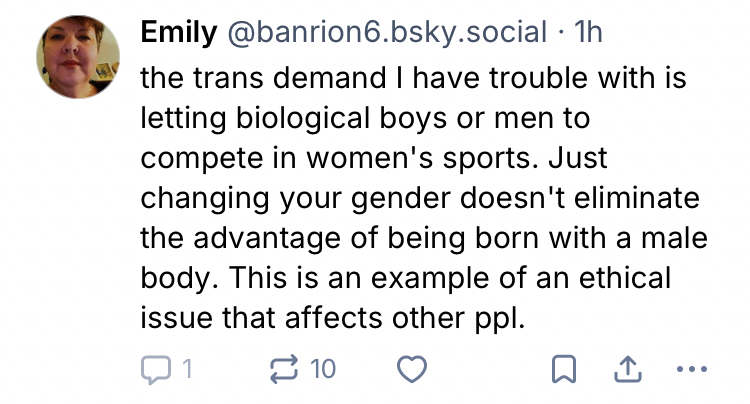Click the reply count number 1
Image resolution: width=750 pixels, height=404 pixels.
186,369
